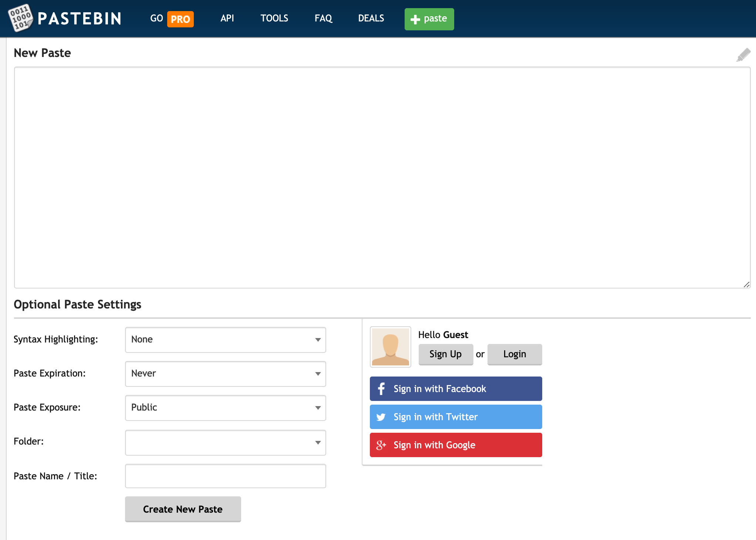Open the FAQ page
756x540 pixels.
[x=323, y=18]
